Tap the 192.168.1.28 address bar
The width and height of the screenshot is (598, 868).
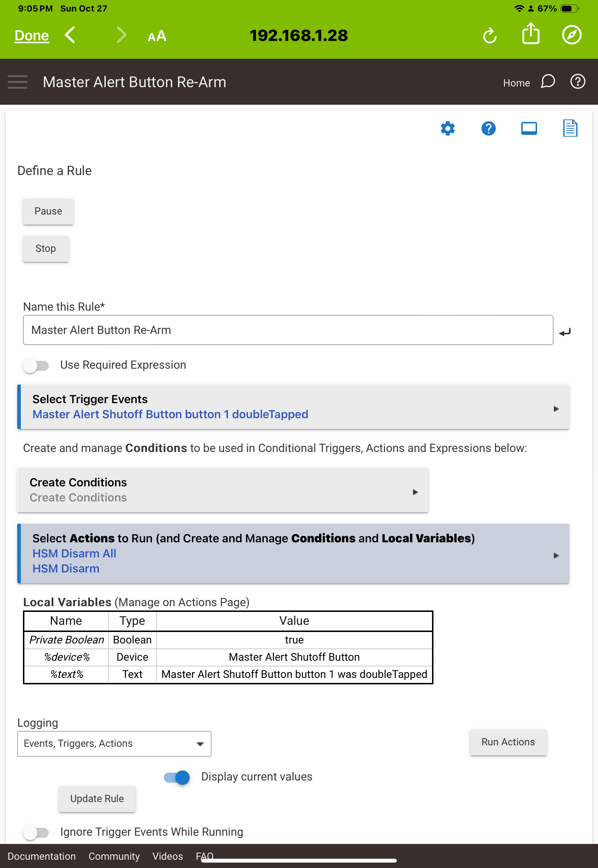[x=299, y=36]
